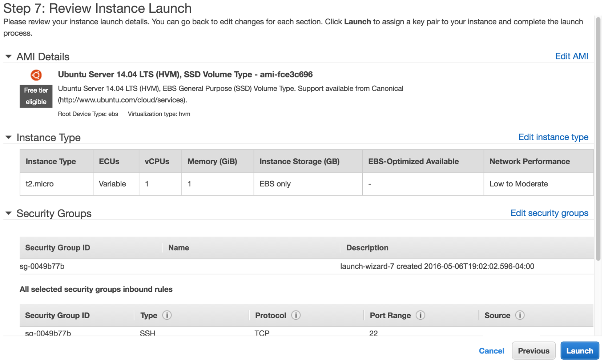Click the vCPUs column header

160,161
